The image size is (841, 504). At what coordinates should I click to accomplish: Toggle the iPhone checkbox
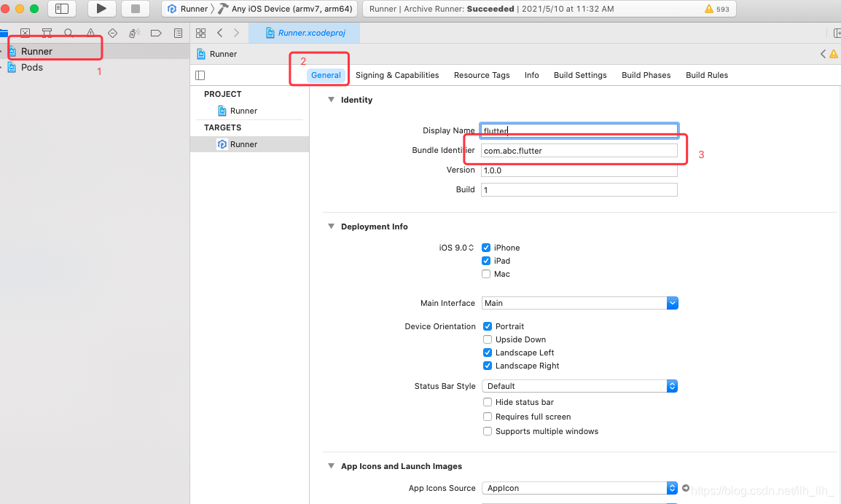[x=486, y=248]
